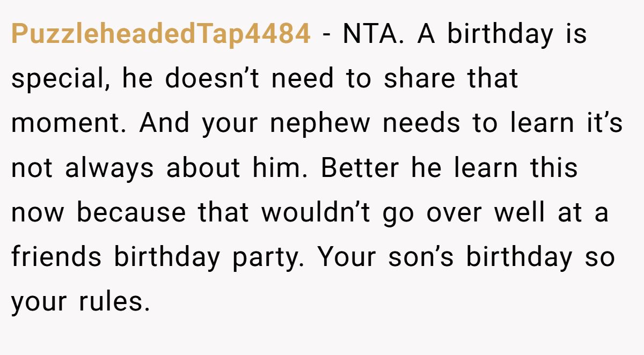Click the word "Better" starting a sentence

pos(360,168)
